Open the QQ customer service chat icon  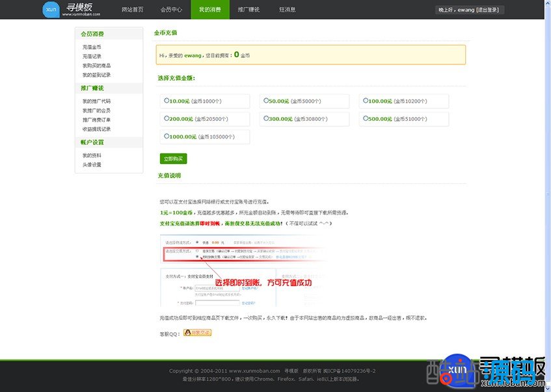(x=197, y=333)
